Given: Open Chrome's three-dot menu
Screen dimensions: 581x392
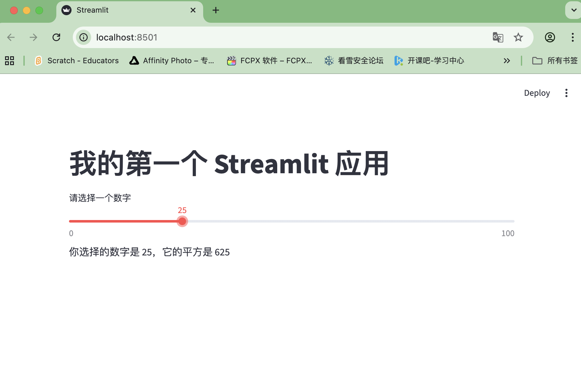Looking at the screenshot, I should coord(572,37).
